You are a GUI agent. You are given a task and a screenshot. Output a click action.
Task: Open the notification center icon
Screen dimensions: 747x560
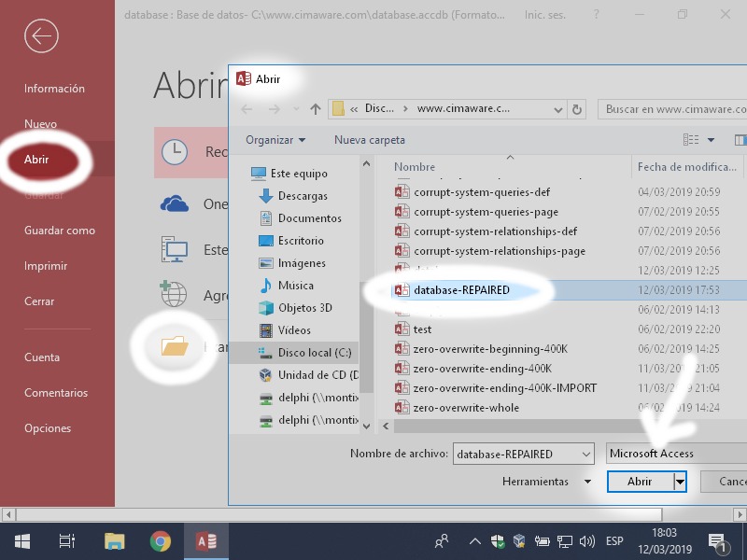click(x=718, y=541)
